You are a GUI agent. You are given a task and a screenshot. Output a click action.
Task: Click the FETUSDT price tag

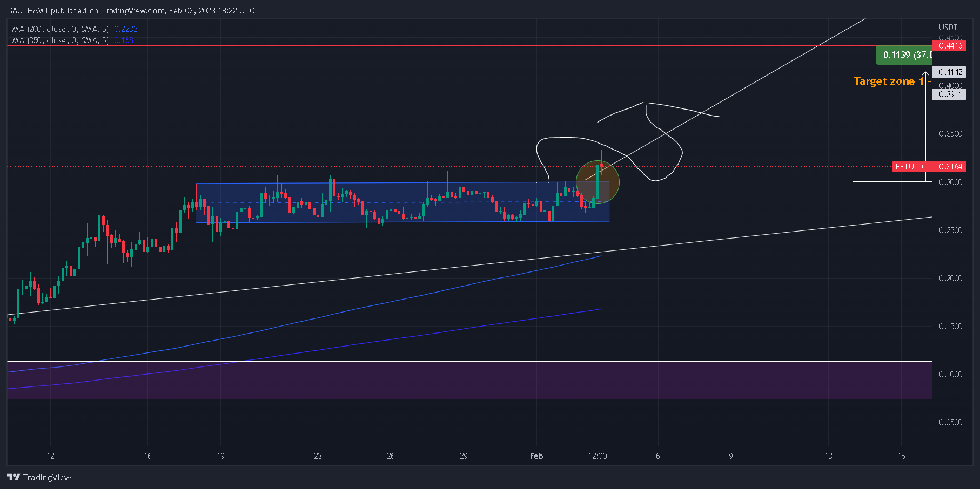point(911,167)
